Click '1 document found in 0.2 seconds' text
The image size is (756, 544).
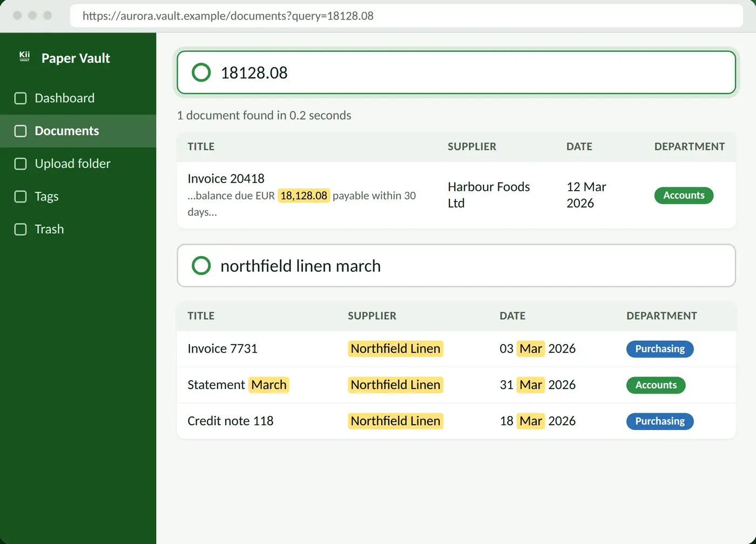pyautogui.click(x=264, y=115)
